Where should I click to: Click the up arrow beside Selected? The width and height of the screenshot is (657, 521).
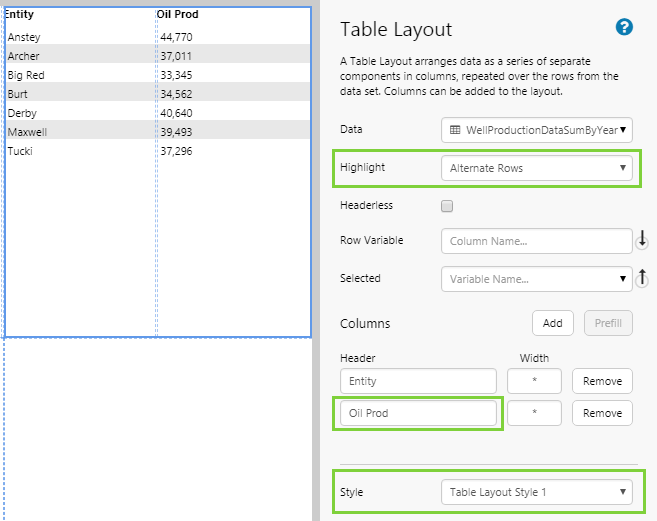pos(643,278)
